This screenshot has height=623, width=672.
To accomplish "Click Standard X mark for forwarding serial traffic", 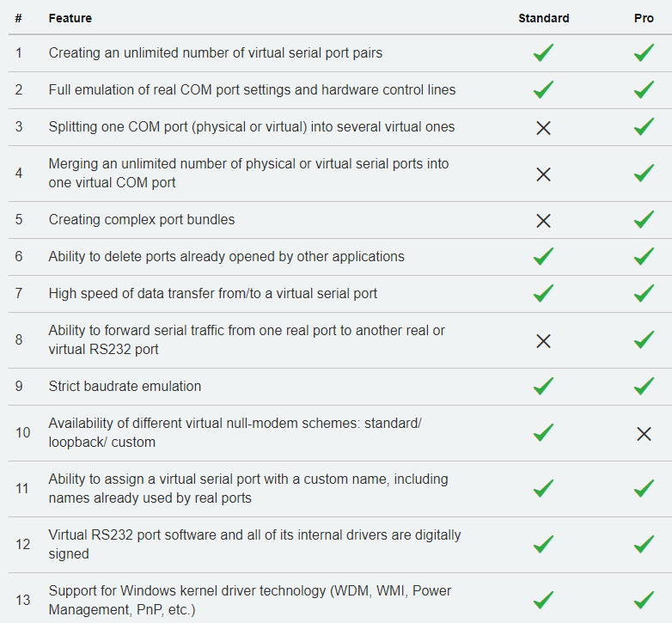I will [x=543, y=341].
